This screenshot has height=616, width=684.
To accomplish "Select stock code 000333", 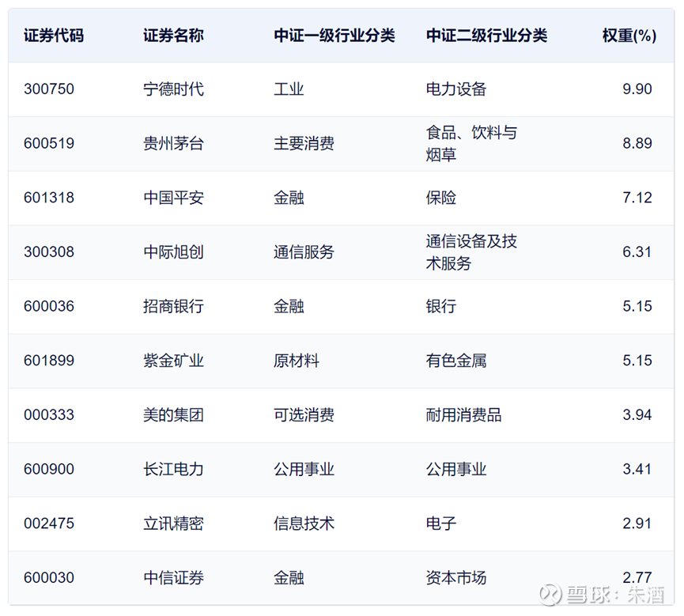I will pos(49,414).
